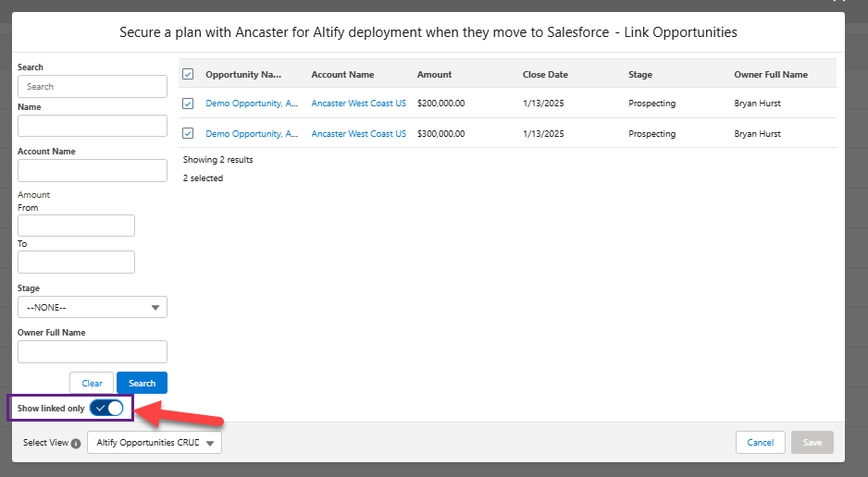Uncheck the $300,000.00 opportunity row checkbox
868x477 pixels.
[188, 133]
